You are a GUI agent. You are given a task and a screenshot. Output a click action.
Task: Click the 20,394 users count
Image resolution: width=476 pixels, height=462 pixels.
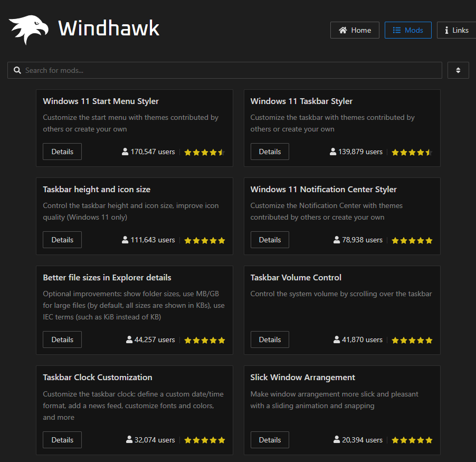[362, 440]
